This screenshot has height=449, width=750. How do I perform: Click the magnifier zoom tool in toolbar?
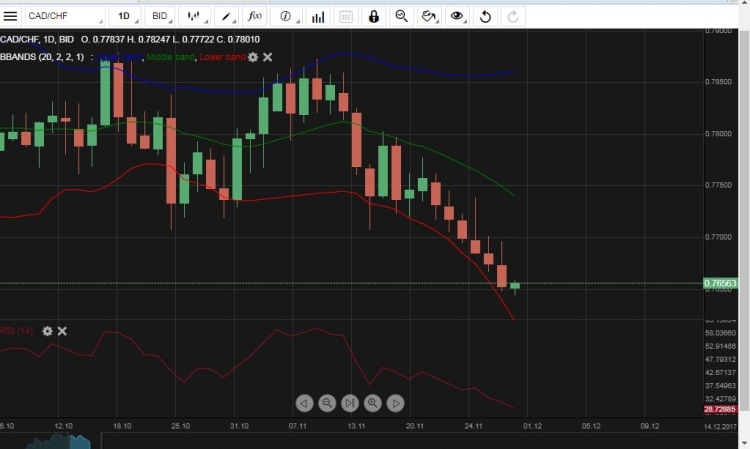(401, 17)
